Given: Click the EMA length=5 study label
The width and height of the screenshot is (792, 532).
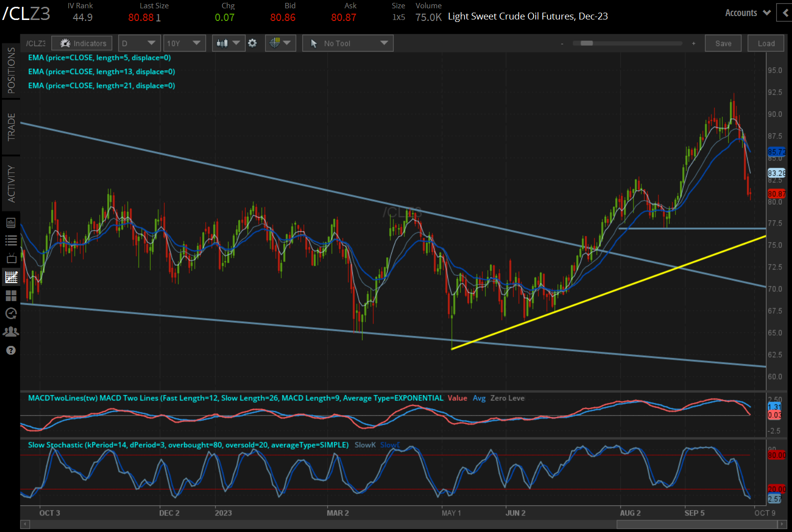Looking at the screenshot, I should 99,57.
